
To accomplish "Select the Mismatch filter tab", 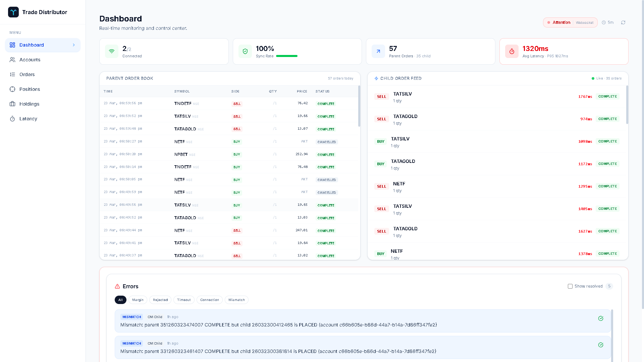I will click(x=236, y=300).
